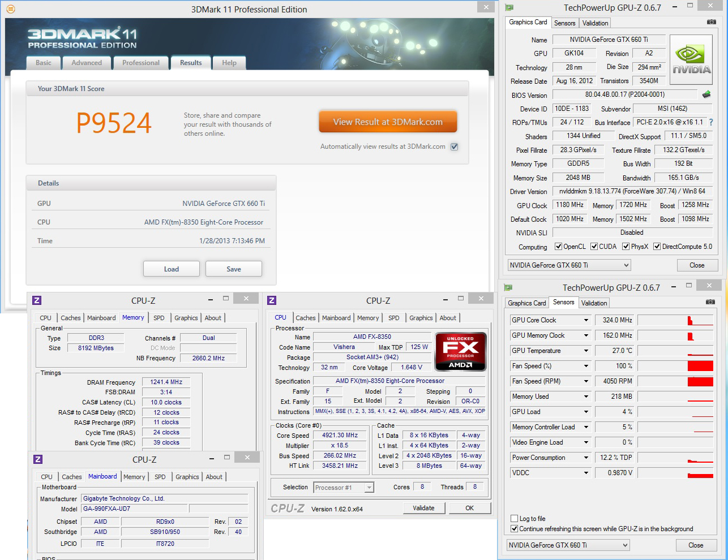This screenshot has width=728, height=560.
Task: Select the Results tab in 3DMark 11
Action: pyautogui.click(x=191, y=63)
